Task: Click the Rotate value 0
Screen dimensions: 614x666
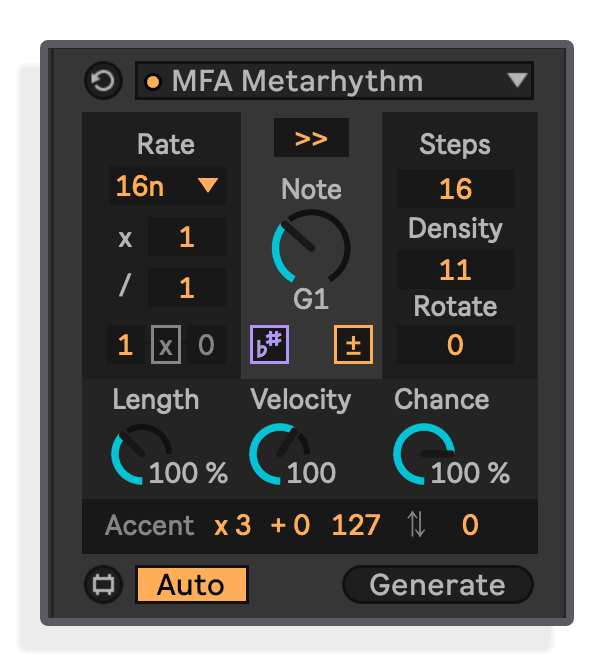Action: click(x=455, y=344)
